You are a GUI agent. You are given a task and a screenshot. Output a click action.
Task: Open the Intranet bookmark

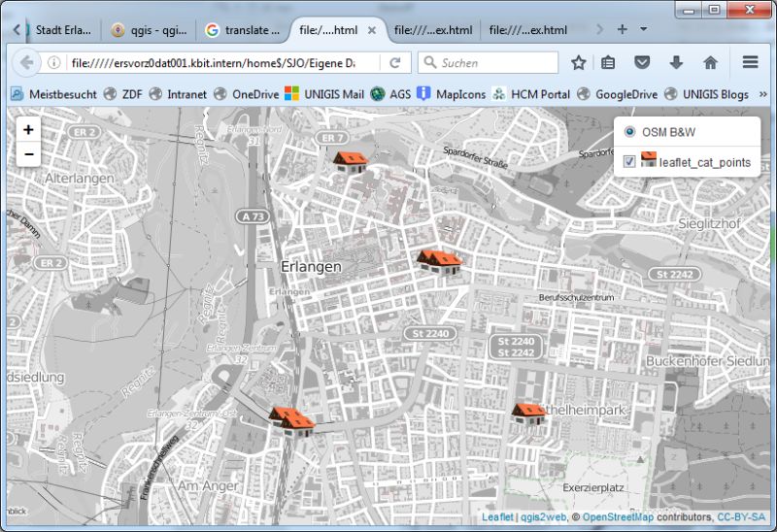click(x=178, y=94)
